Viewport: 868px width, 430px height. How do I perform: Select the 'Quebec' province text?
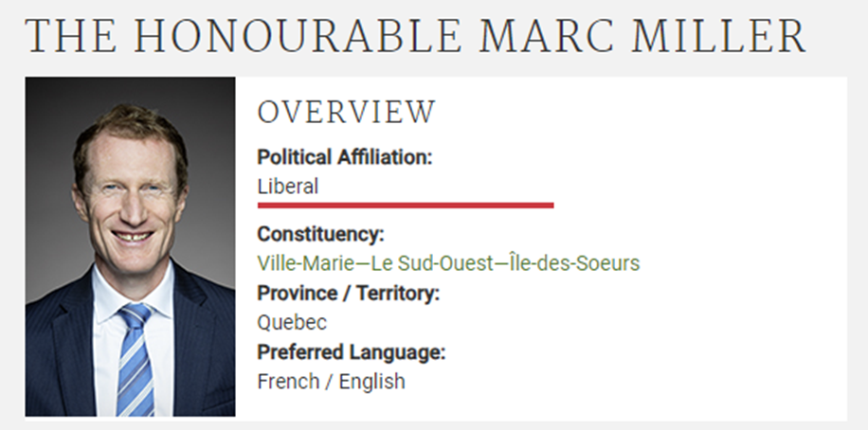[292, 322]
